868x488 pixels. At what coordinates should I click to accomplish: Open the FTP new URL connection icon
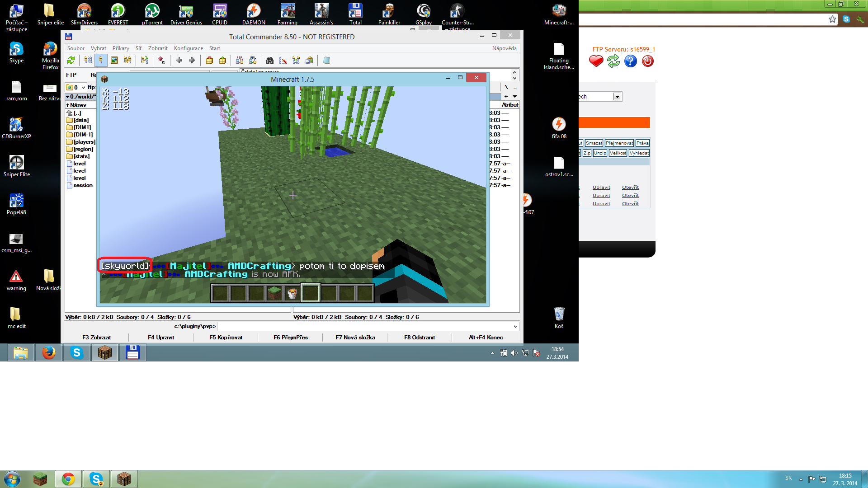click(253, 60)
